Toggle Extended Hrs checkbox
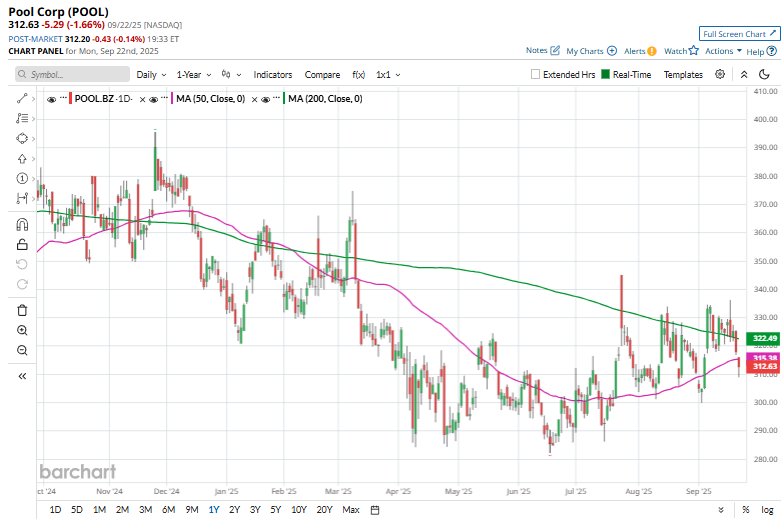 pyautogui.click(x=535, y=74)
